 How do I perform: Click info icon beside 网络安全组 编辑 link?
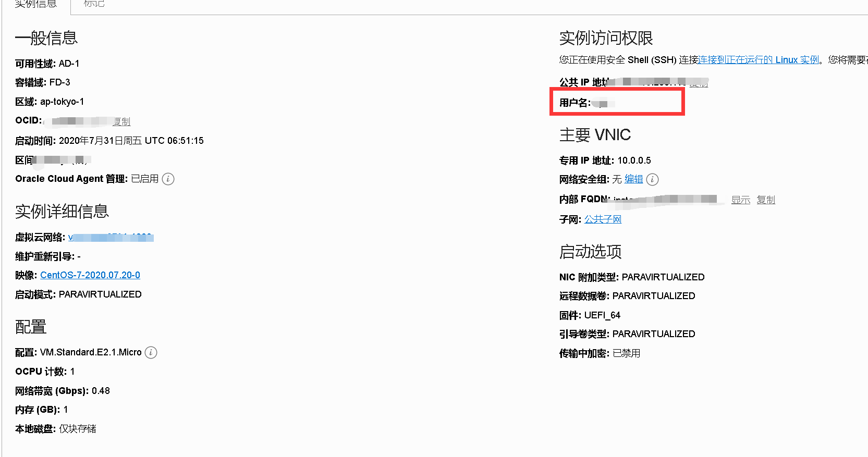click(652, 179)
